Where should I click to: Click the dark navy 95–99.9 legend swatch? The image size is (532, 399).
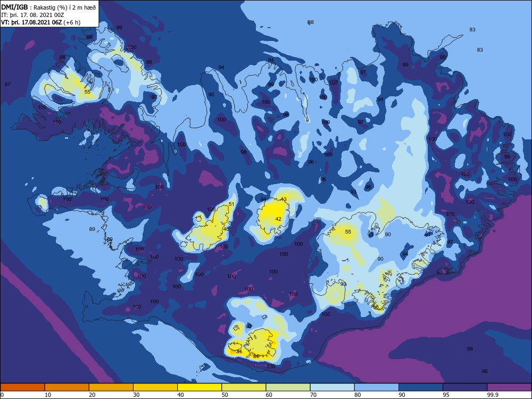465,387
